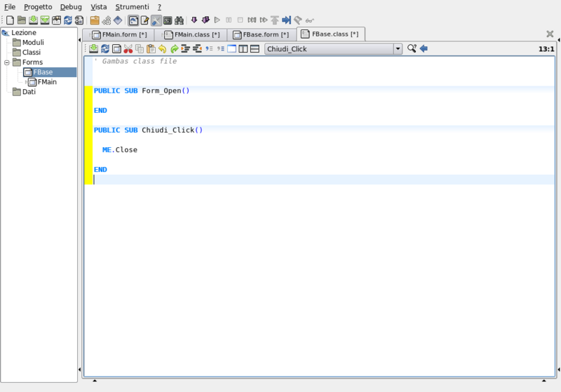Open the form from the editor toolbar icon
561x392 pixels.
(x=116, y=48)
